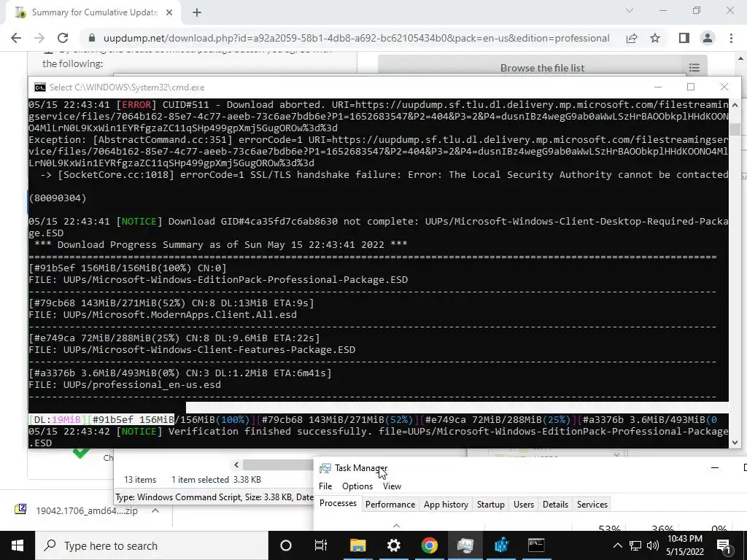The image size is (747, 560).
Task: Open Task Manager taskbar icon
Action: (465, 545)
